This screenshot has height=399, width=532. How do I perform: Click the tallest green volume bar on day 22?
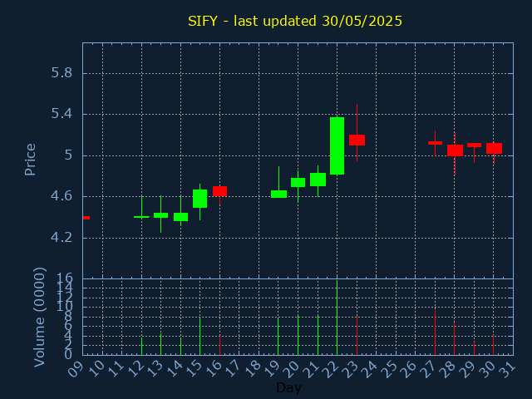(x=337, y=318)
